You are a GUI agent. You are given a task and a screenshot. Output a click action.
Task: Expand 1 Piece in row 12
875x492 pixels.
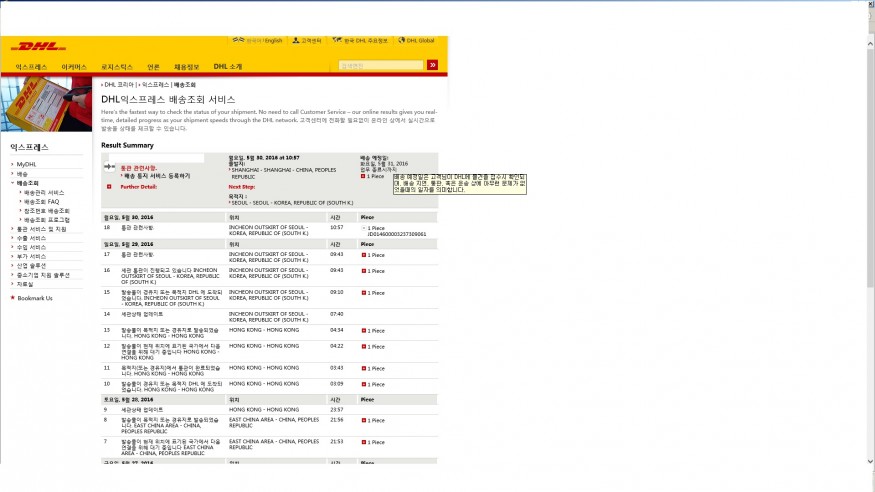(x=364, y=347)
